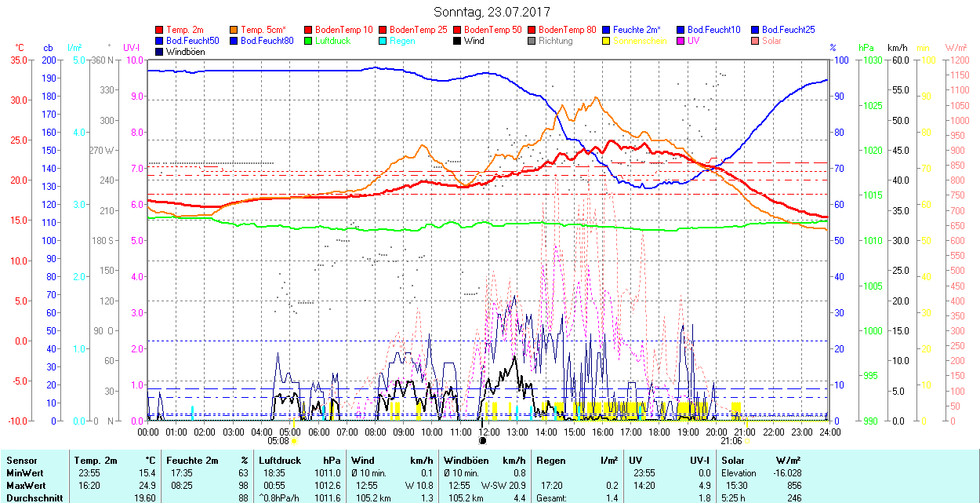Click the gray Richtung legend square

click(532, 41)
